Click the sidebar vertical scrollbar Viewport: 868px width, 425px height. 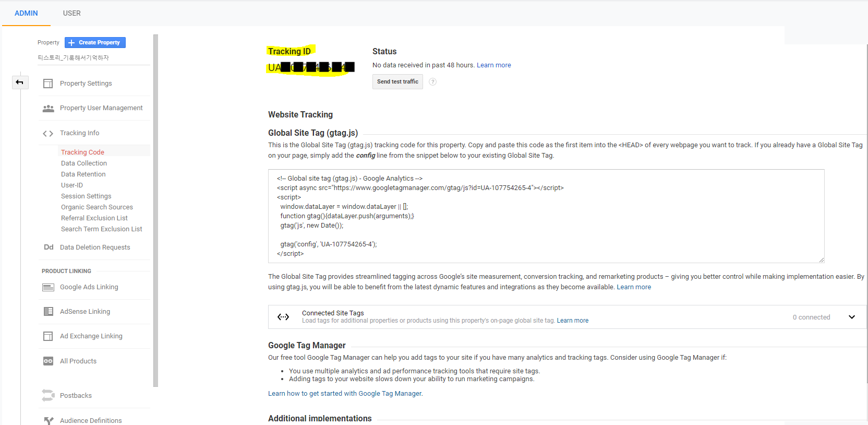155,211
